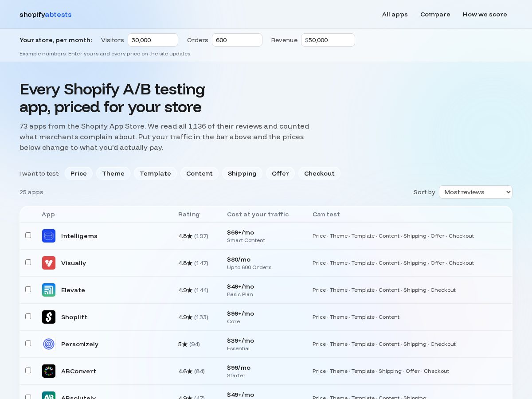
Task: Click the Visually app icon
Action: tap(49, 263)
